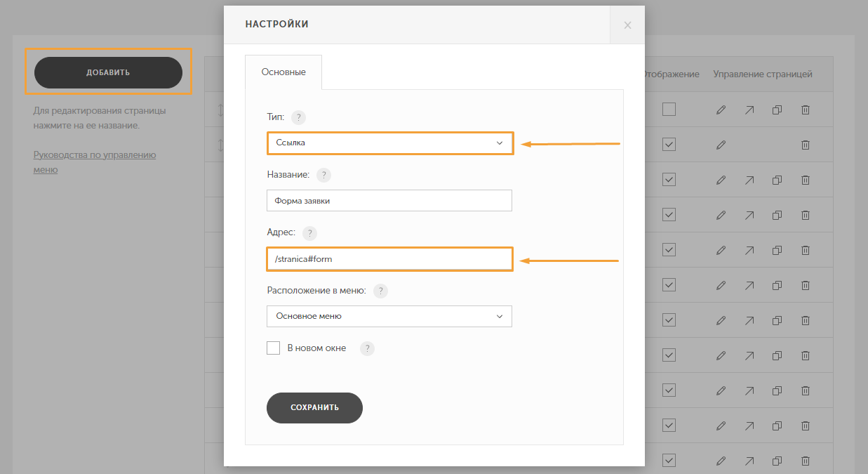Click help icon beside Название label
Image resolution: width=868 pixels, height=474 pixels.
[x=323, y=176]
